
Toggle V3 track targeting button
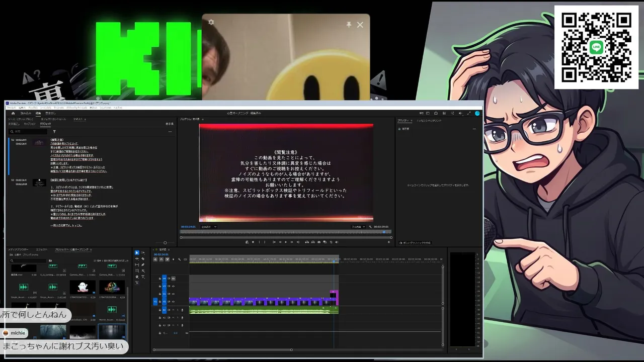click(164, 286)
